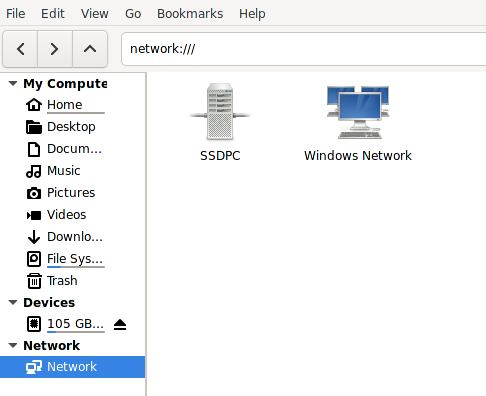Open the Edit menu
This screenshot has width=486, height=396.
(x=53, y=14)
